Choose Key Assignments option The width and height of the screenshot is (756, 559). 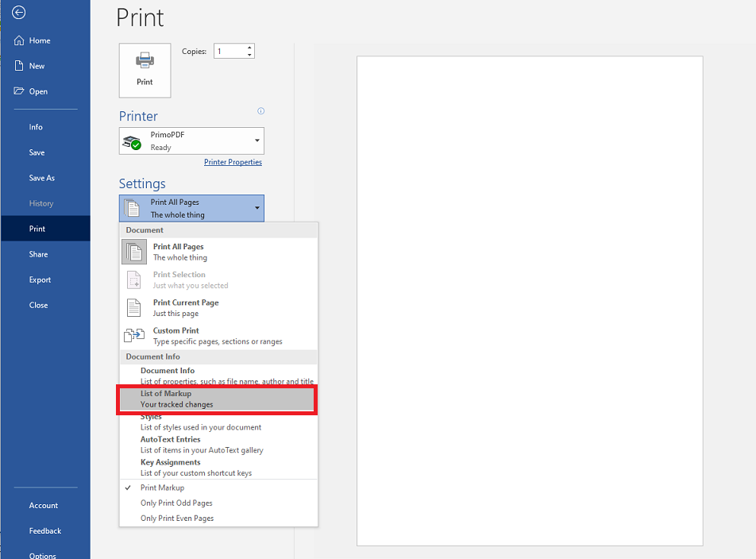click(218, 468)
